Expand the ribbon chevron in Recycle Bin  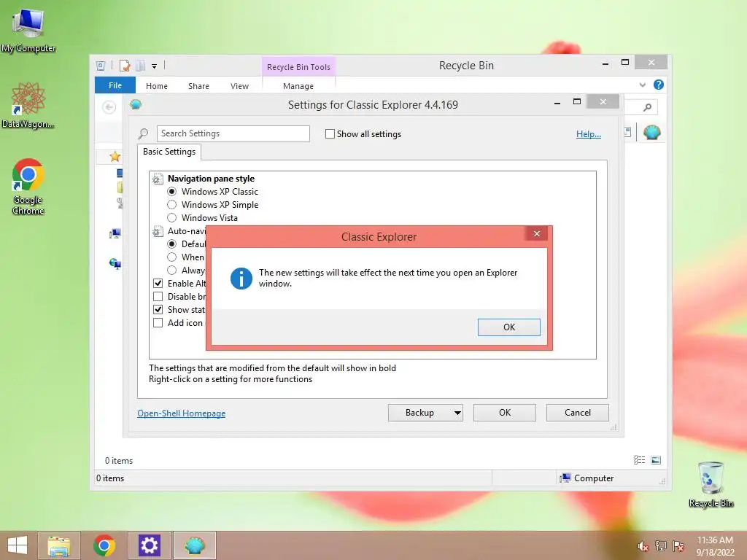pos(642,85)
